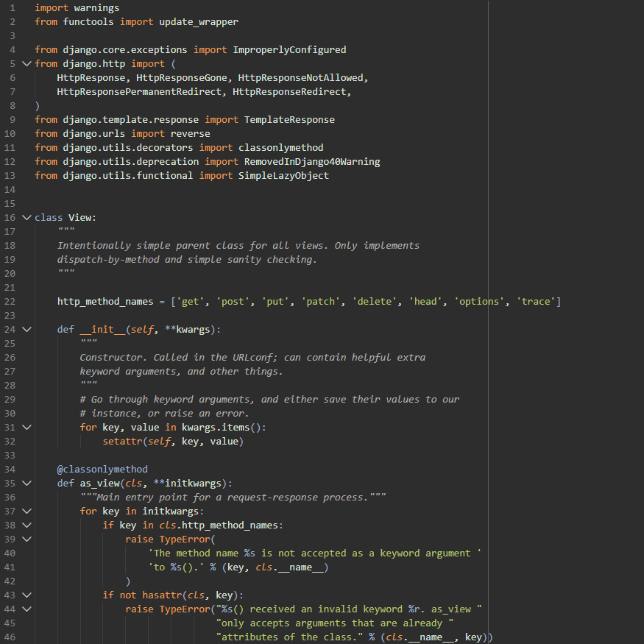The width and height of the screenshot is (644, 644).
Task: Click the 'Main entry point' docstring on line 36
Action: 233,498
